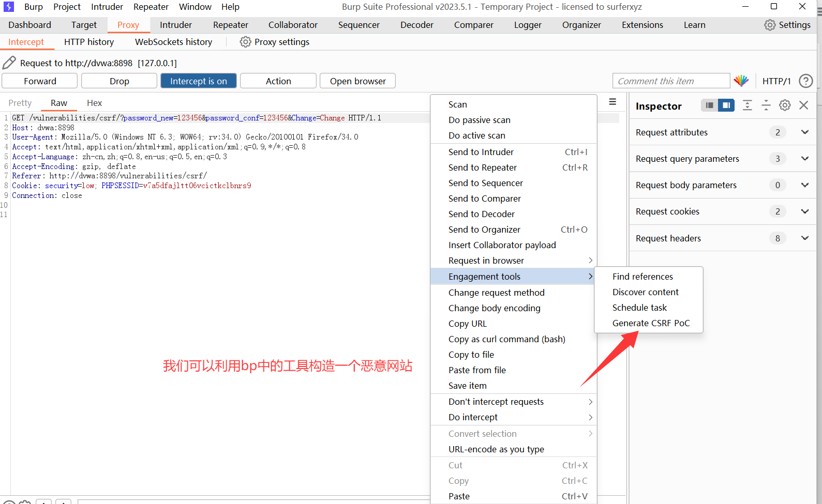The image size is (822, 504).
Task: Open the editor hamburger menu icon
Action: point(612,102)
